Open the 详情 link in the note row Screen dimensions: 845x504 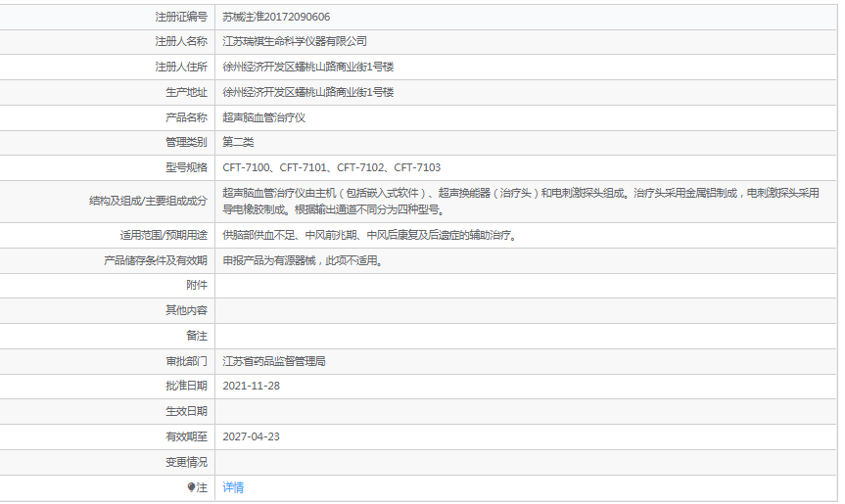coord(233,487)
